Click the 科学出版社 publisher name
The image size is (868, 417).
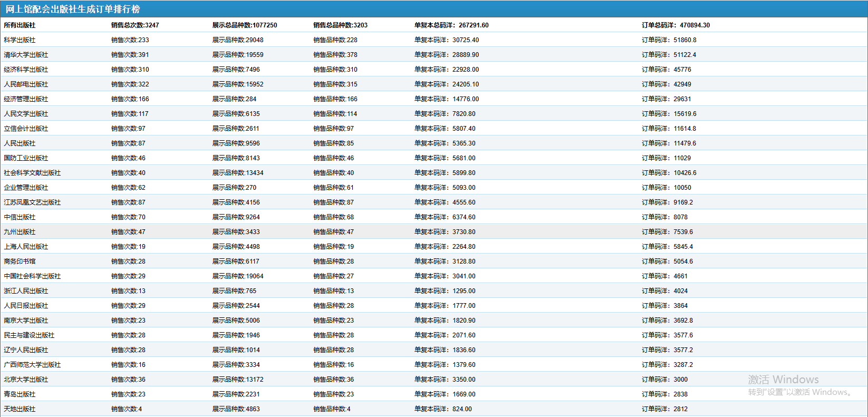[x=20, y=40]
